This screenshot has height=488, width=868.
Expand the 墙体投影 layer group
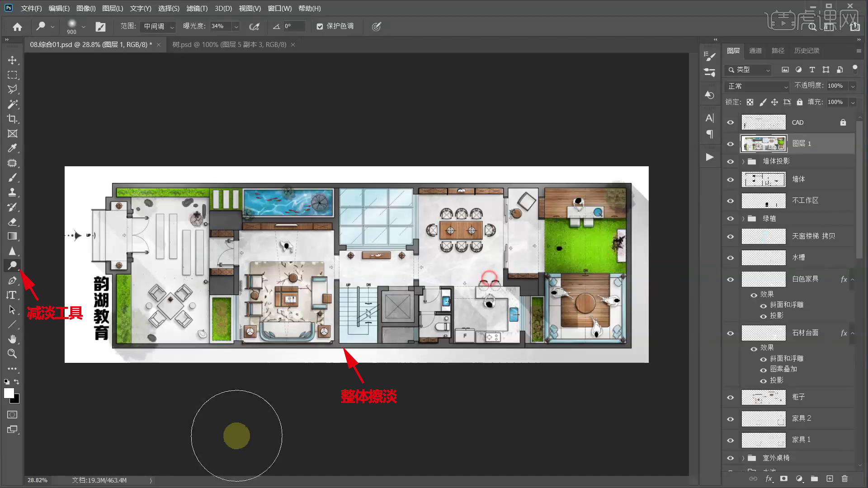(x=743, y=161)
